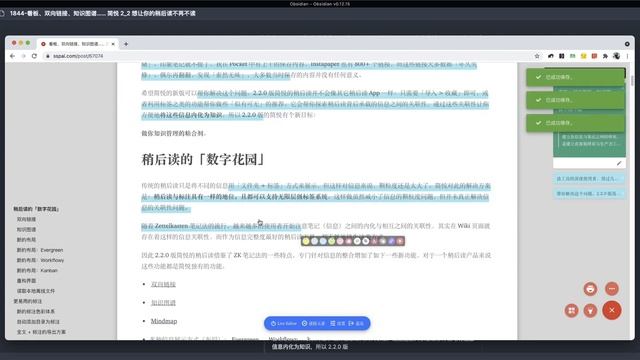The width and height of the screenshot is (640, 360).
Task: Jump to outline item 新的标注色彩体系
Action: 36,311
